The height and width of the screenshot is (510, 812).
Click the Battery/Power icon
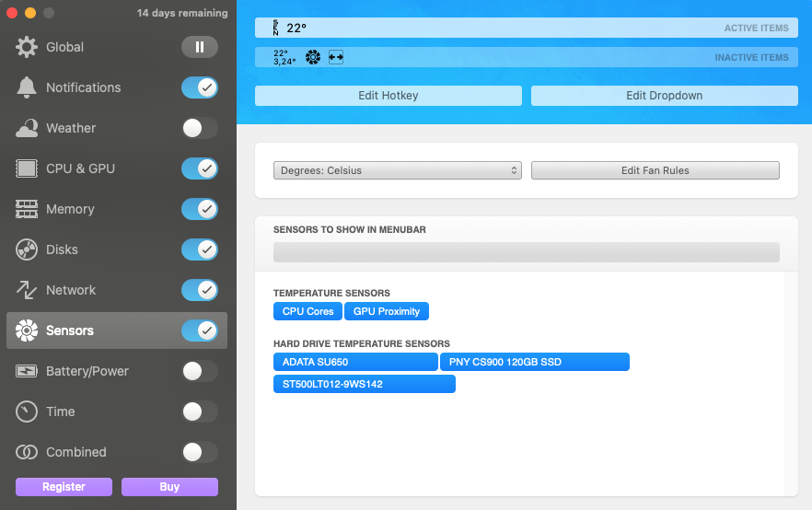point(27,371)
